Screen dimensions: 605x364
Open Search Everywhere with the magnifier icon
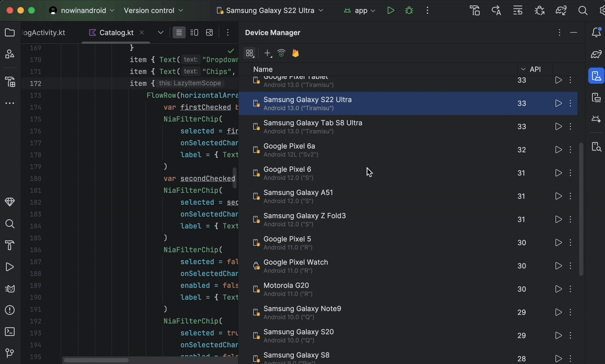tap(583, 10)
